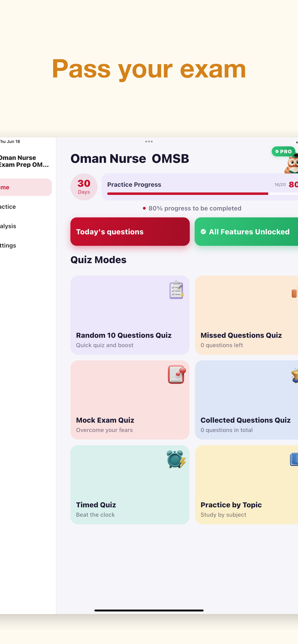Open the Random 10 Questions Quiz card
This screenshot has width=298, height=644.
pos(130,315)
